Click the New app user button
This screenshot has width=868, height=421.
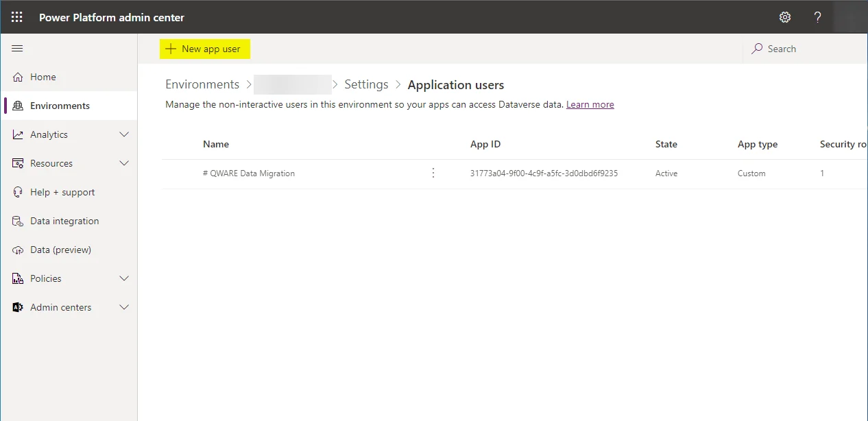click(x=204, y=49)
